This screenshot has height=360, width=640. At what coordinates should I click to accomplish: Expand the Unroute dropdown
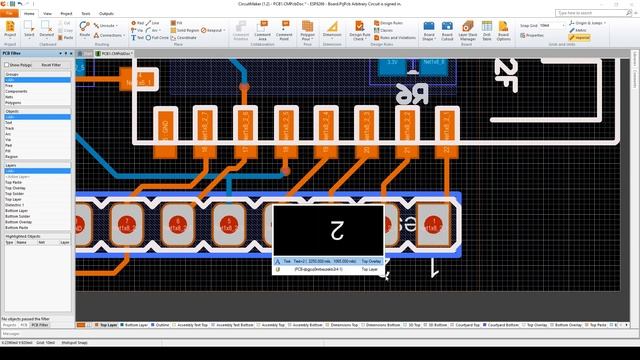(117, 26)
